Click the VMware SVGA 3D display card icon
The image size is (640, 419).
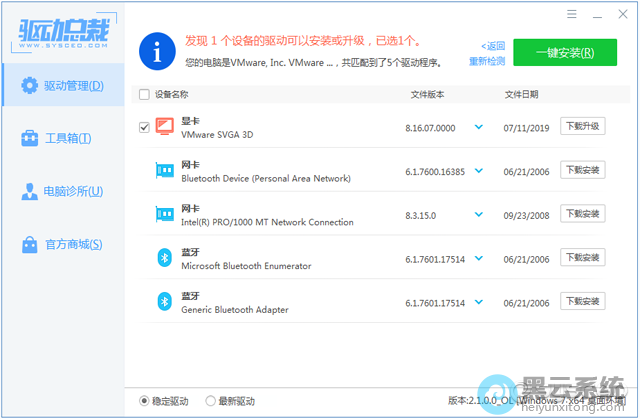pyautogui.click(x=165, y=127)
